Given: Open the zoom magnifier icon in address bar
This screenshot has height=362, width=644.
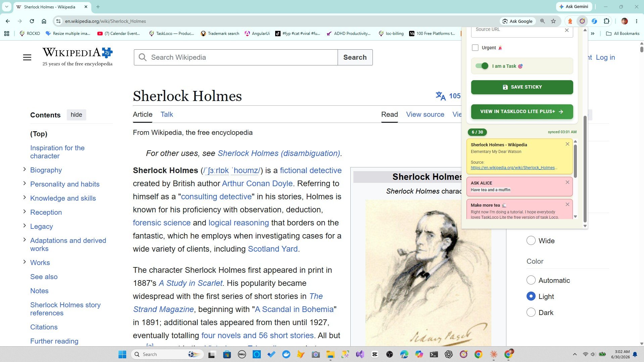Looking at the screenshot, I should (542, 21).
